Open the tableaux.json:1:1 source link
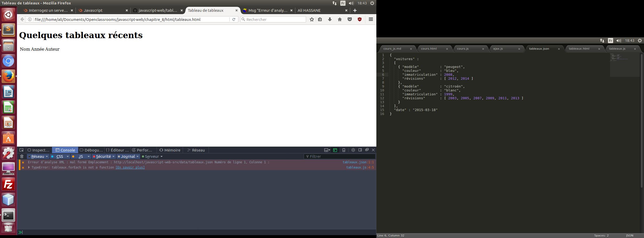The height and width of the screenshot is (238, 644). coord(358,162)
